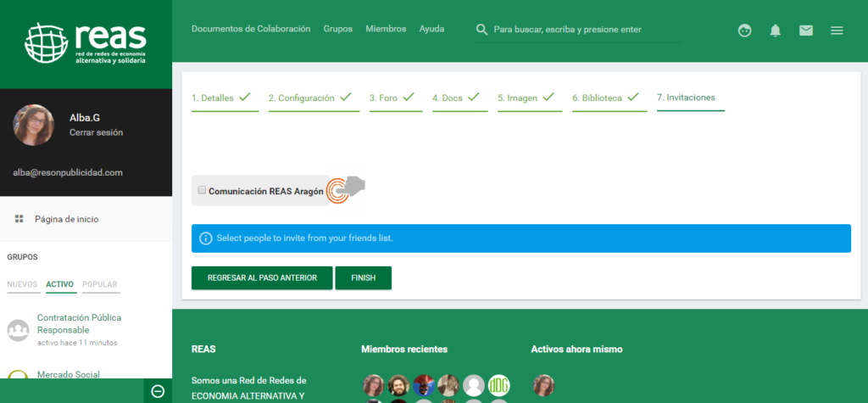868x403 pixels.
Task: Switch to the Popular groups tab
Action: [100, 284]
